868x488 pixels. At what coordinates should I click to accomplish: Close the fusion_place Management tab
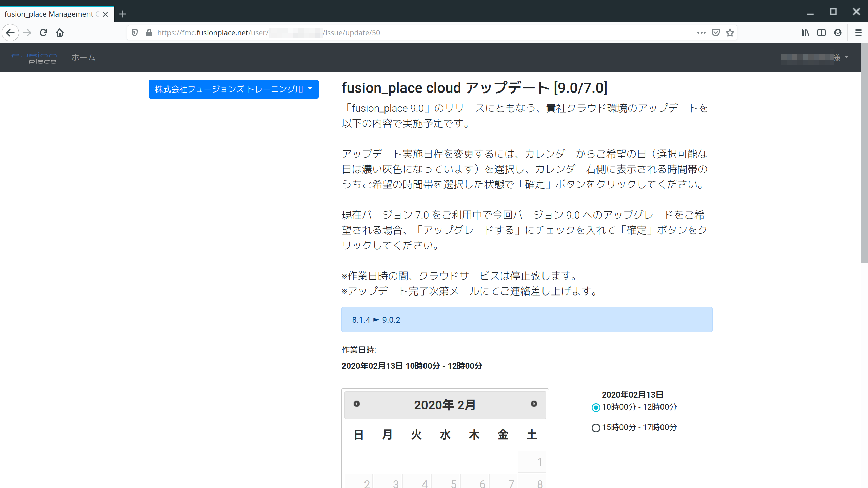[105, 14]
